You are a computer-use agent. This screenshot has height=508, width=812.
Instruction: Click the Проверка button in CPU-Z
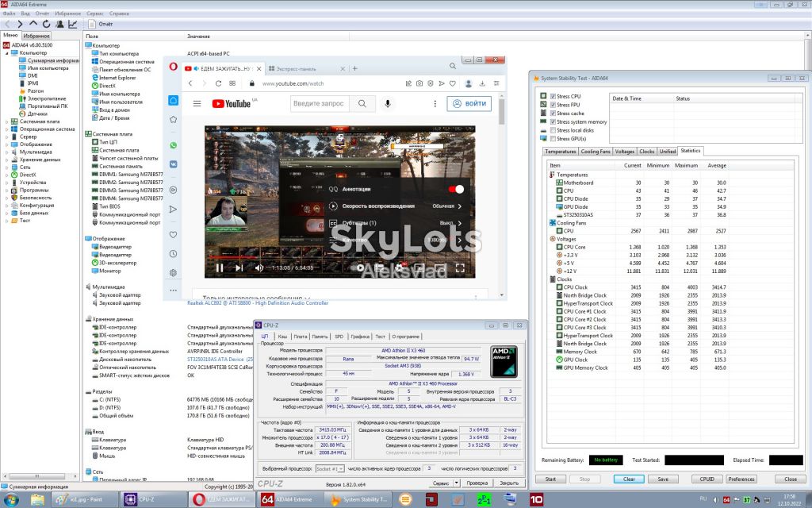(477, 483)
